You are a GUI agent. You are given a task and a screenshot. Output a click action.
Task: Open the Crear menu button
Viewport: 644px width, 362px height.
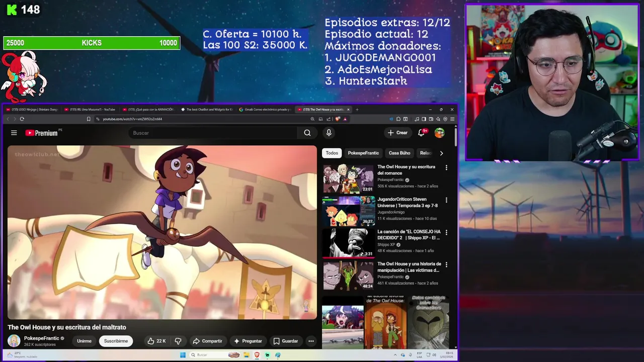tap(397, 133)
